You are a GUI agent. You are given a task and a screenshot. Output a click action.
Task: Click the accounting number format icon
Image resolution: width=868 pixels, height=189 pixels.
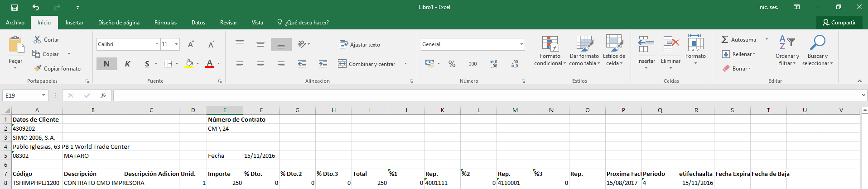point(429,64)
